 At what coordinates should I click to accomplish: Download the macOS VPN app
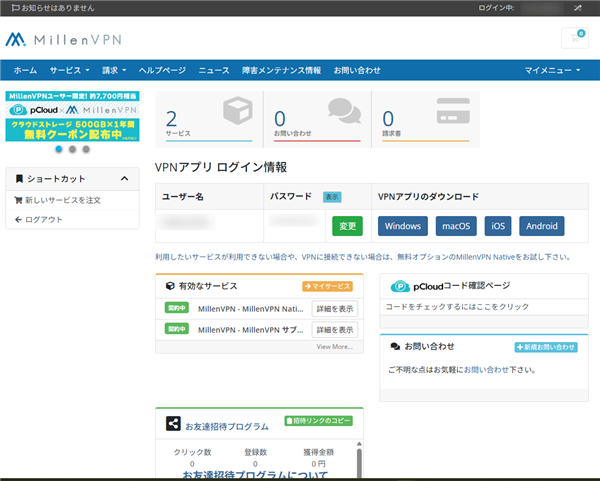point(456,226)
